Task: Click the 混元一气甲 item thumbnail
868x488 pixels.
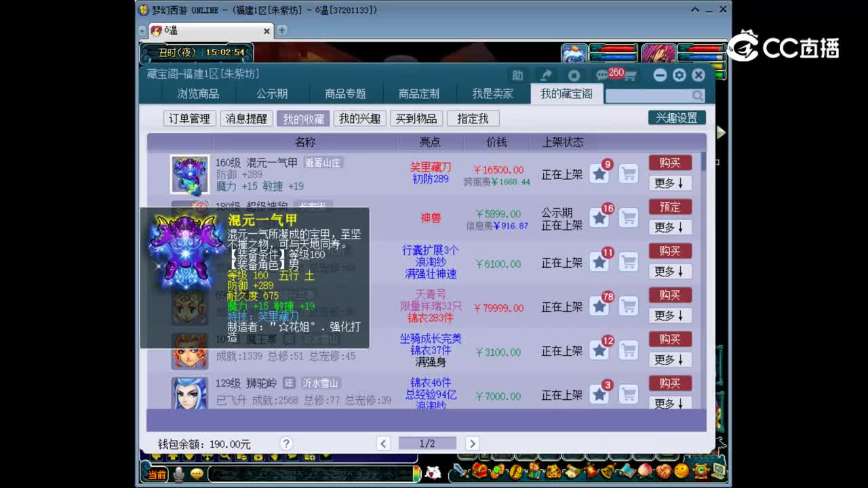Action: point(189,174)
